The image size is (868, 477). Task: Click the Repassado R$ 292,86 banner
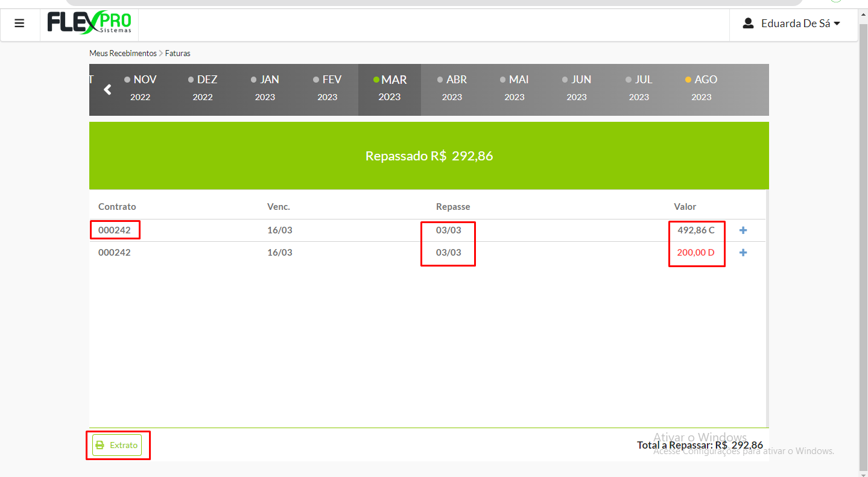tap(429, 156)
